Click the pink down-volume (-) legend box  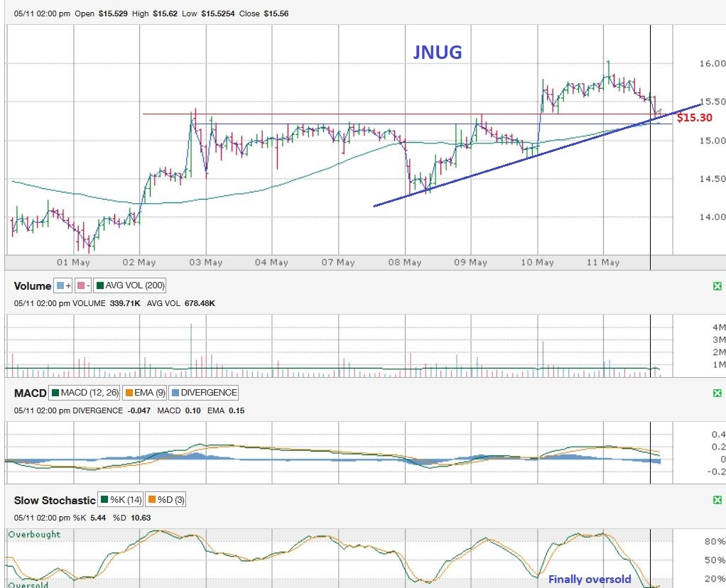coord(84,285)
